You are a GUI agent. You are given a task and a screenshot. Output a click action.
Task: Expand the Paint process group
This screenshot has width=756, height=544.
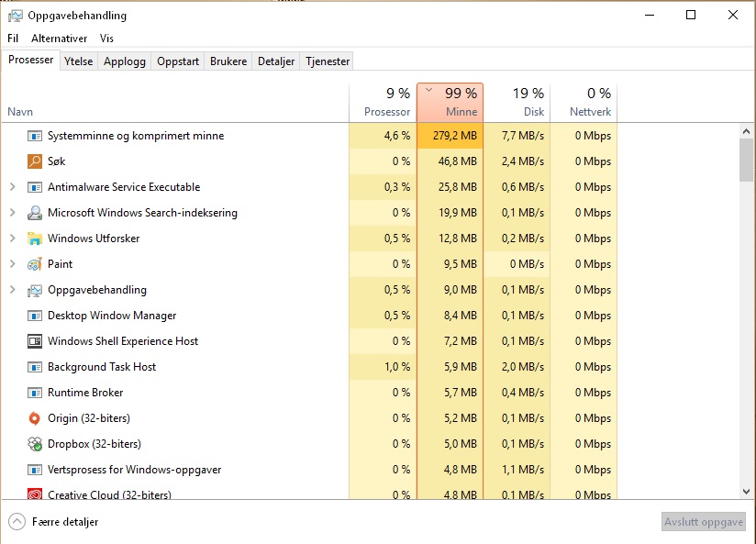pyautogui.click(x=13, y=264)
